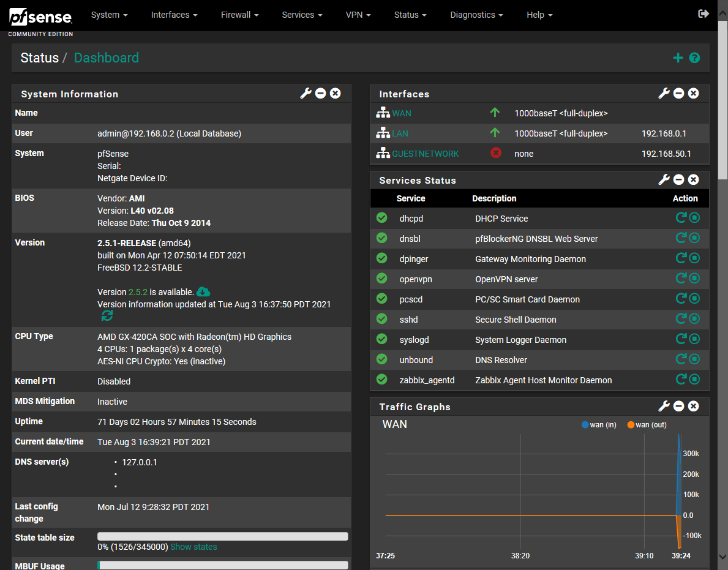The width and height of the screenshot is (728, 570).
Task: Collapse the Services Status widget
Action: click(x=678, y=179)
